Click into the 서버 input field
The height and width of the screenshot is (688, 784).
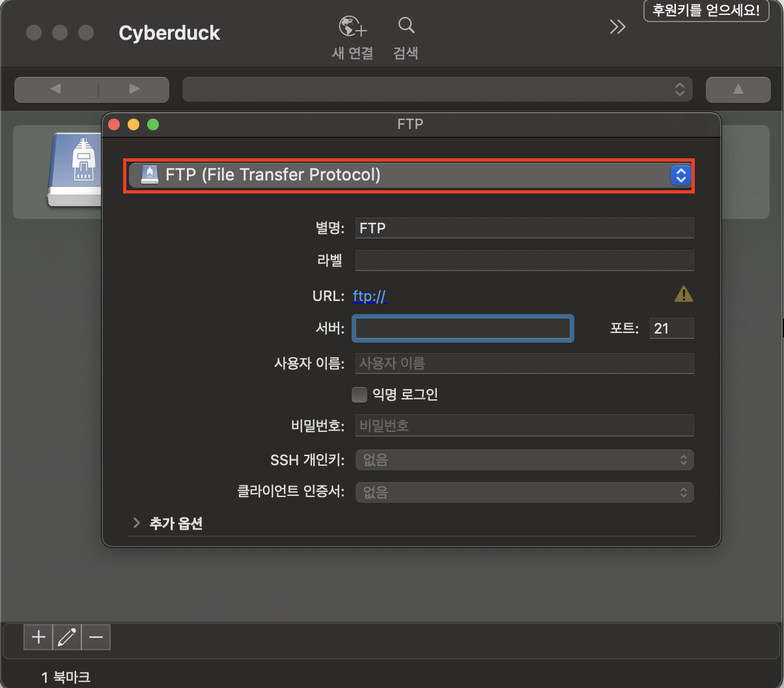tap(462, 328)
